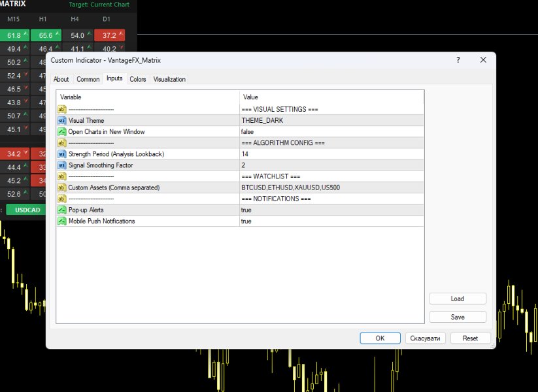Viewport: 538px width, 392px height.
Task: Click the 123 icon beside Strength Period
Action: (x=61, y=154)
